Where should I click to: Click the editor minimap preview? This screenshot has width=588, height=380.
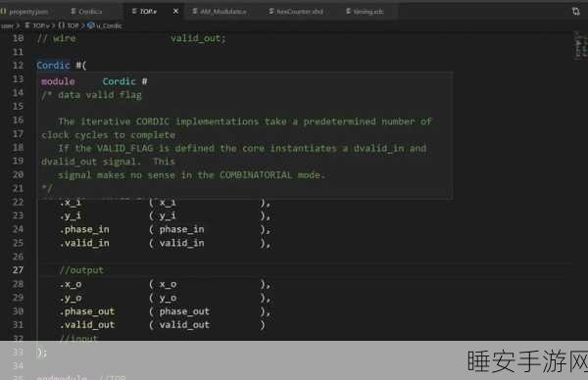tap(580, 46)
